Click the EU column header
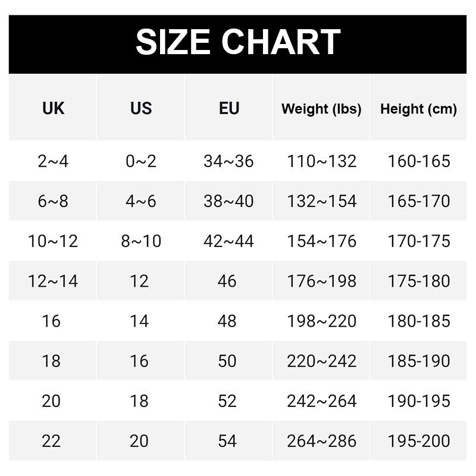This screenshot has height=476, width=476. (x=228, y=108)
